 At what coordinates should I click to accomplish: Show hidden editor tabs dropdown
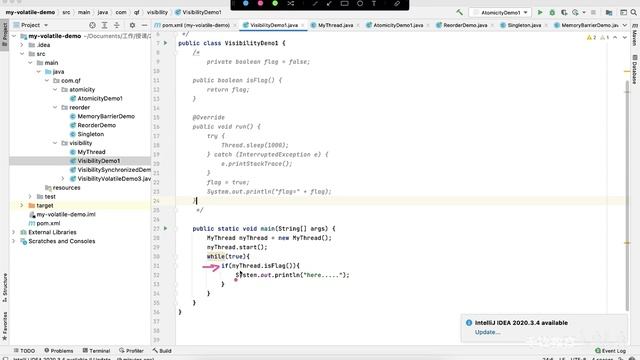click(624, 25)
